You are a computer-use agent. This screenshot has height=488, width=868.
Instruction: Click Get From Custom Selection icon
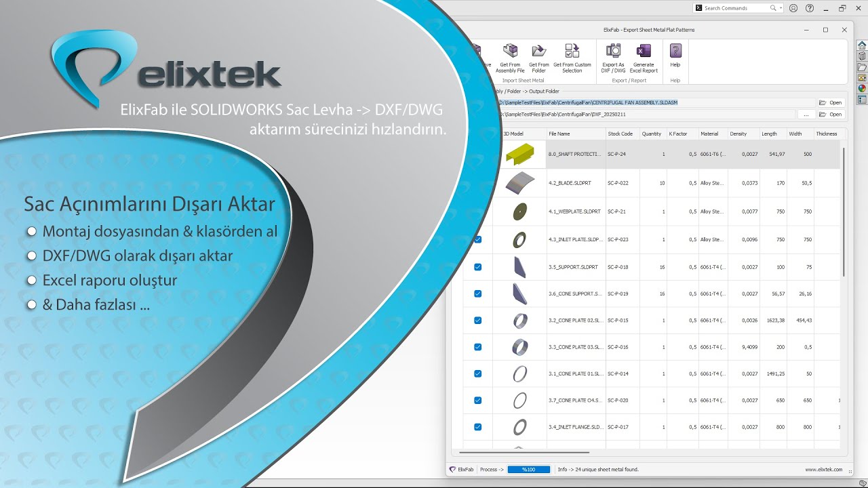(x=572, y=51)
